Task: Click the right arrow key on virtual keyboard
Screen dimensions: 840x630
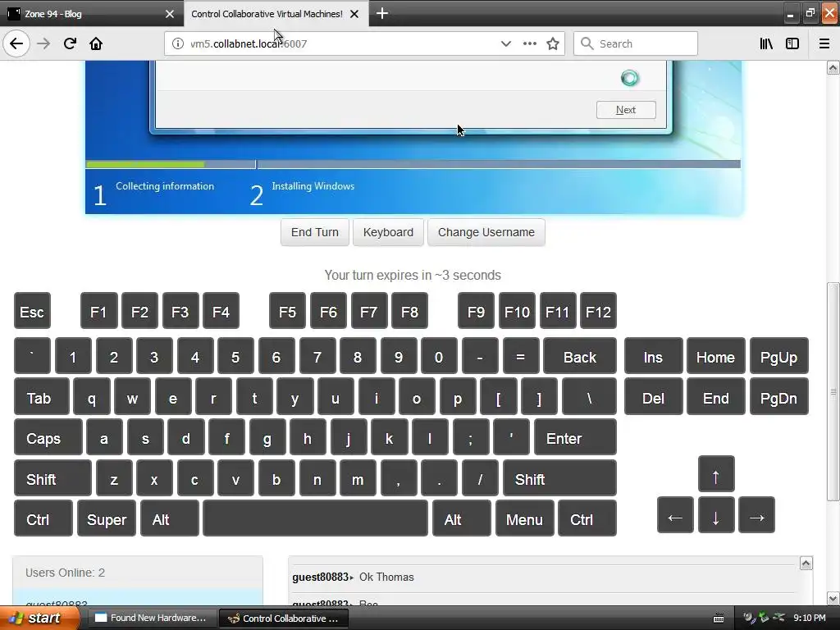Action: 756,515
